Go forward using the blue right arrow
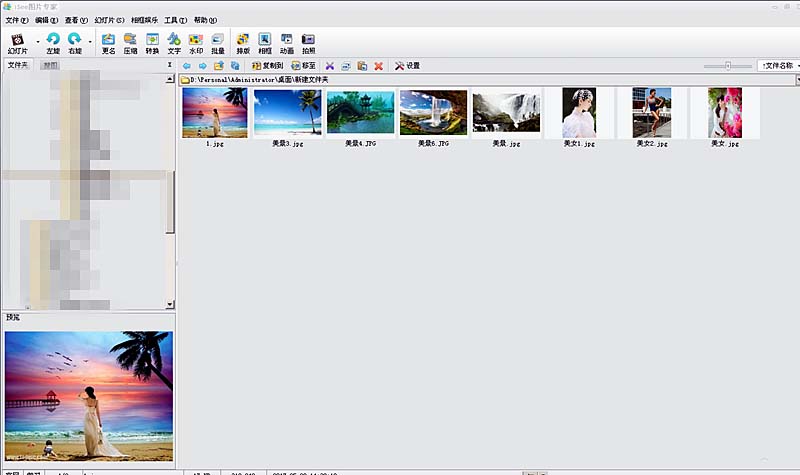Screen dimensions: 800x475 coord(203,66)
